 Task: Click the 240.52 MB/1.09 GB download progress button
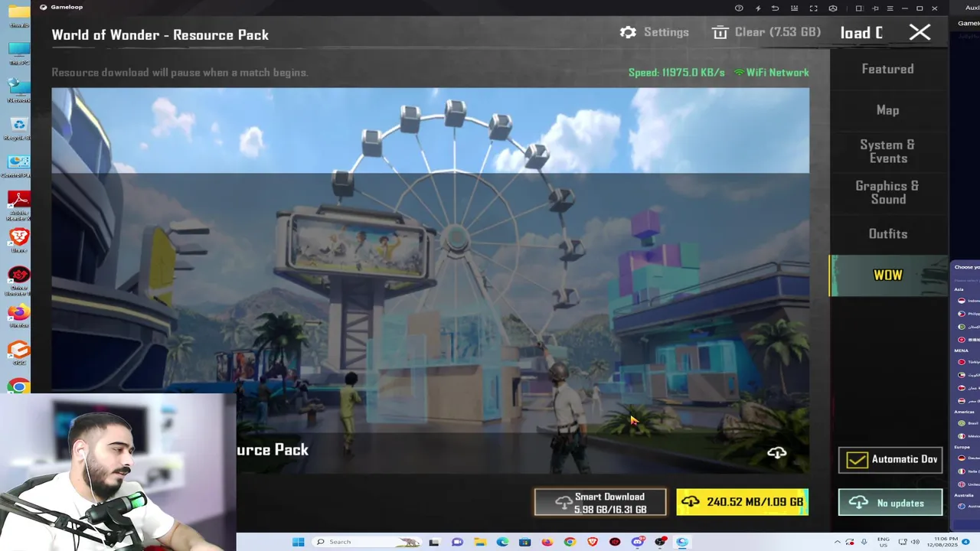[x=742, y=502]
